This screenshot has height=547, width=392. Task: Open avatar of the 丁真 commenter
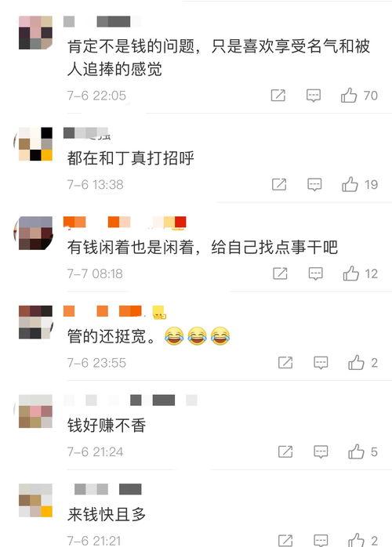(x=34, y=144)
